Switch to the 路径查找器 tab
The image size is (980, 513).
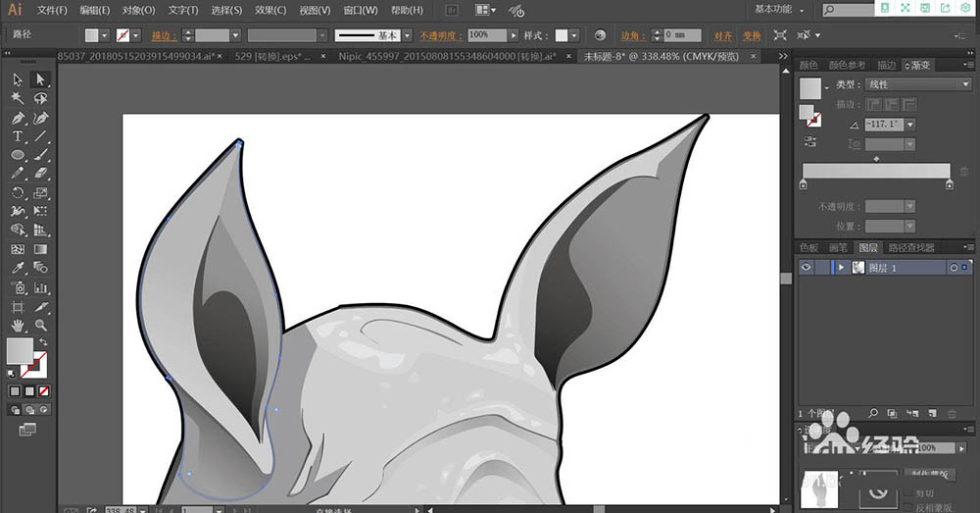coord(911,248)
